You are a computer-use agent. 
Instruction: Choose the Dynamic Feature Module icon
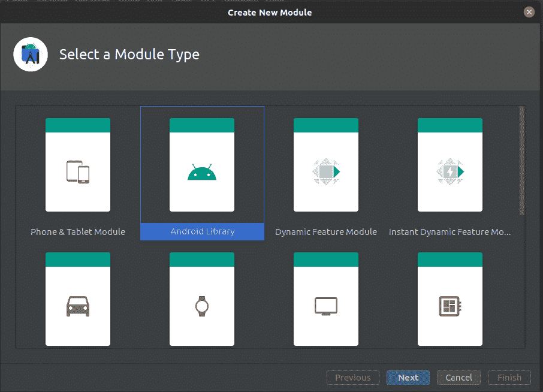pos(326,173)
